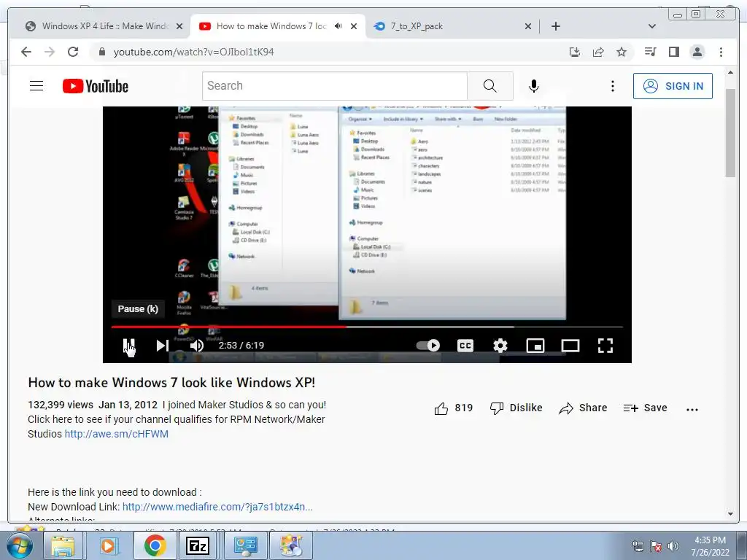
Task: Enter full screen mode
Action: pos(605,345)
